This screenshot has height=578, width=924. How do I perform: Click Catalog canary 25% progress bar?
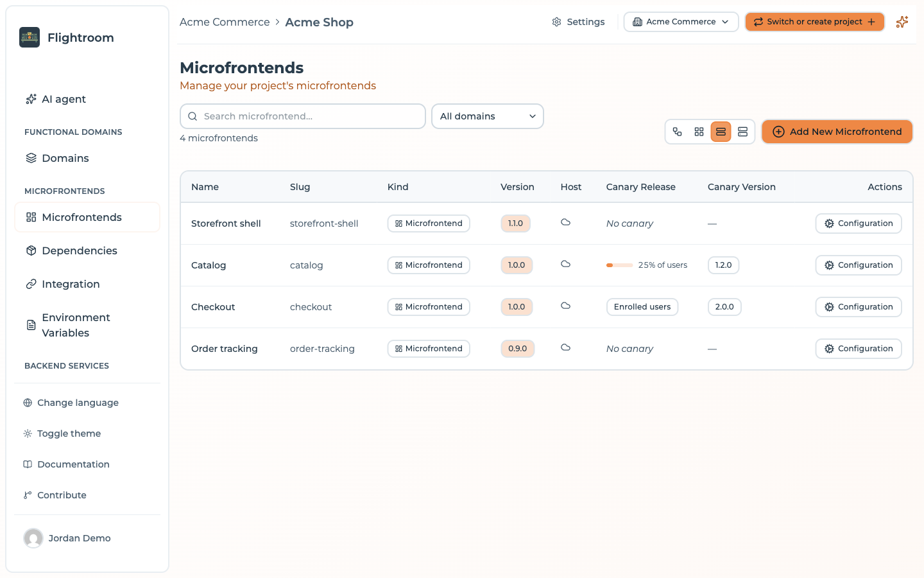click(620, 265)
